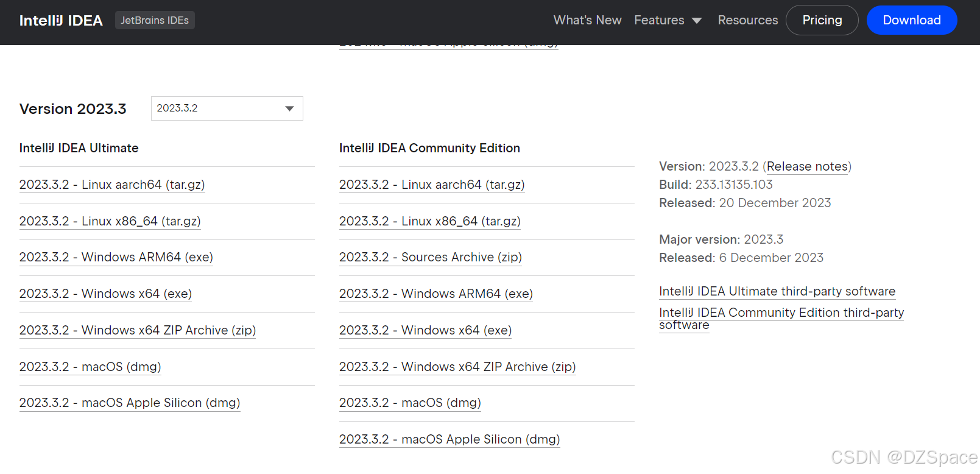This screenshot has height=474, width=980.
Task: Open IntelliJ IDEA Ultimate third-party software link
Action: point(777,291)
